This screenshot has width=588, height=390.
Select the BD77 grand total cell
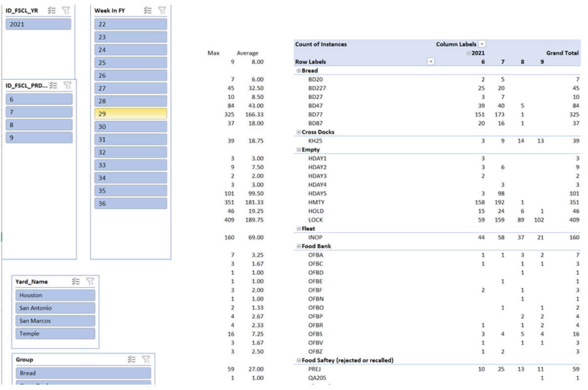tap(573, 115)
